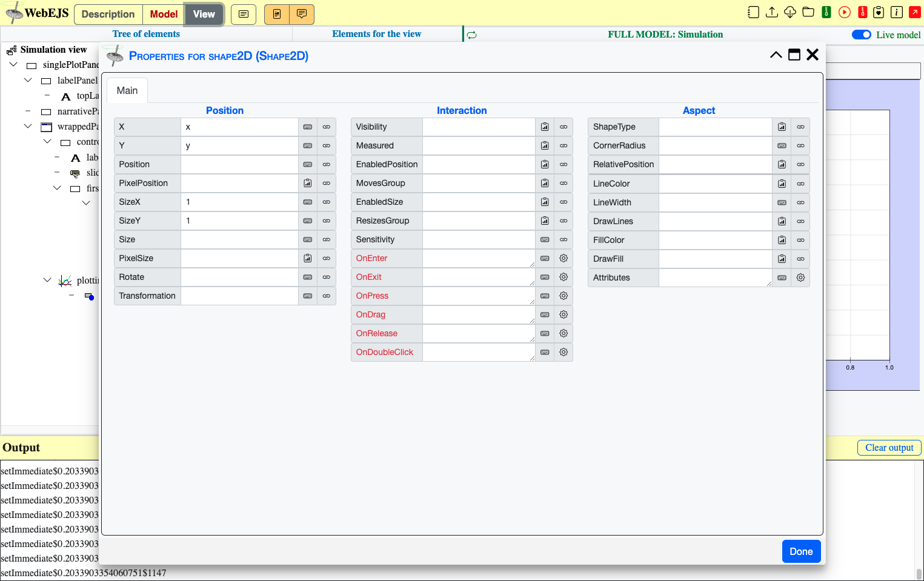Click the options icon for FillColor
Screen dimensions: 924x581
click(782, 241)
